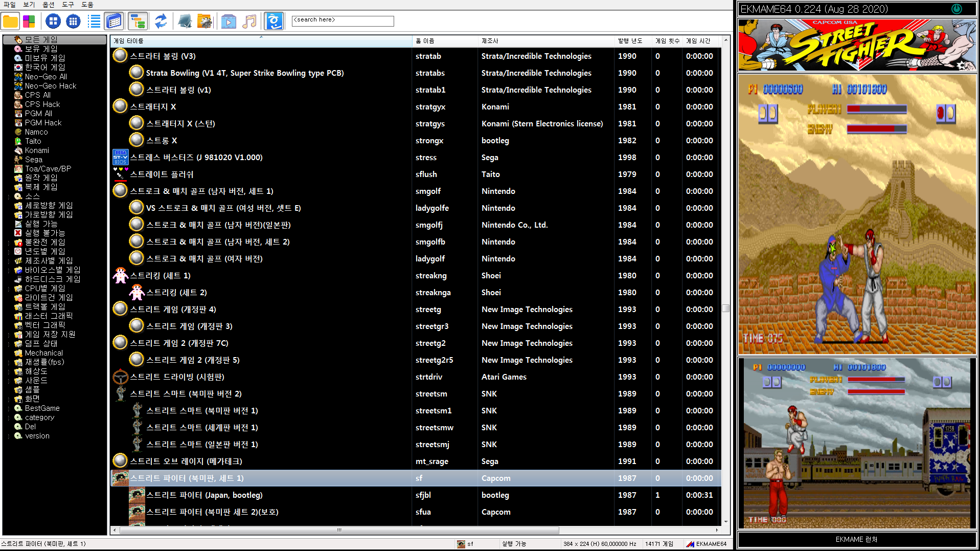980x551 pixels.
Task: Click the vertical scrollbar thumb of game list
Action: click(x=725, y=308)
